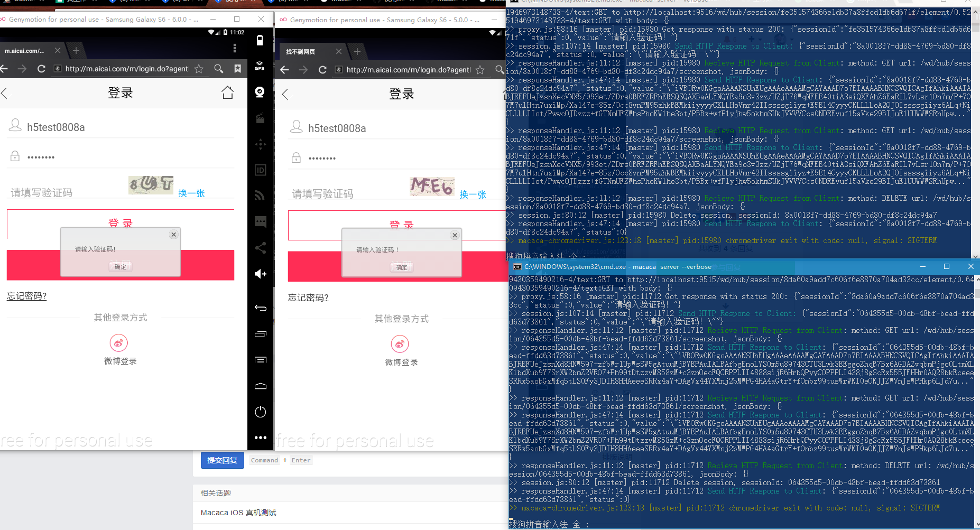980x530 pixels.
Task: Close the alert dialog in left emulator
Action: (173, 235)
